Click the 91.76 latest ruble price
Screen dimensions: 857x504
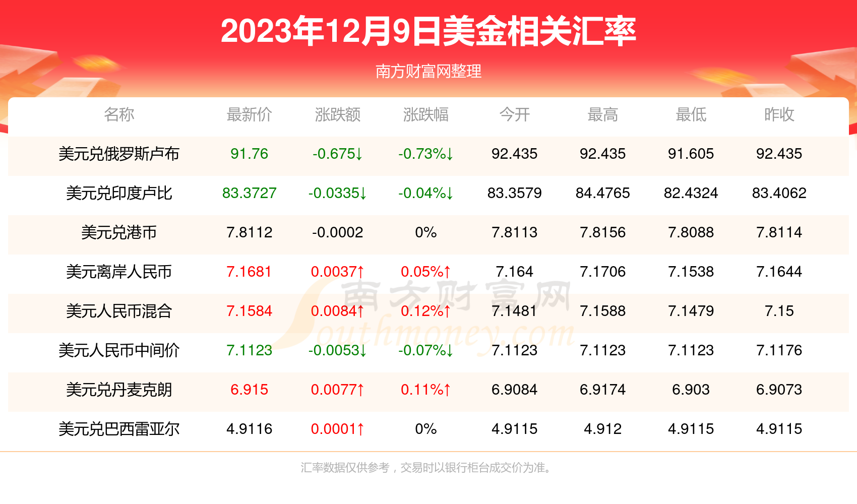coord(249,154)
